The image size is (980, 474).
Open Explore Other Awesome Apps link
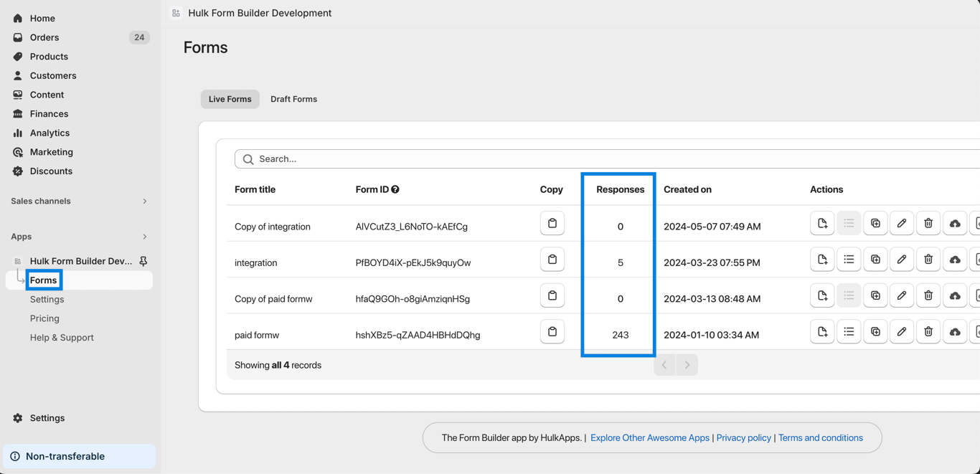(649, 438)
